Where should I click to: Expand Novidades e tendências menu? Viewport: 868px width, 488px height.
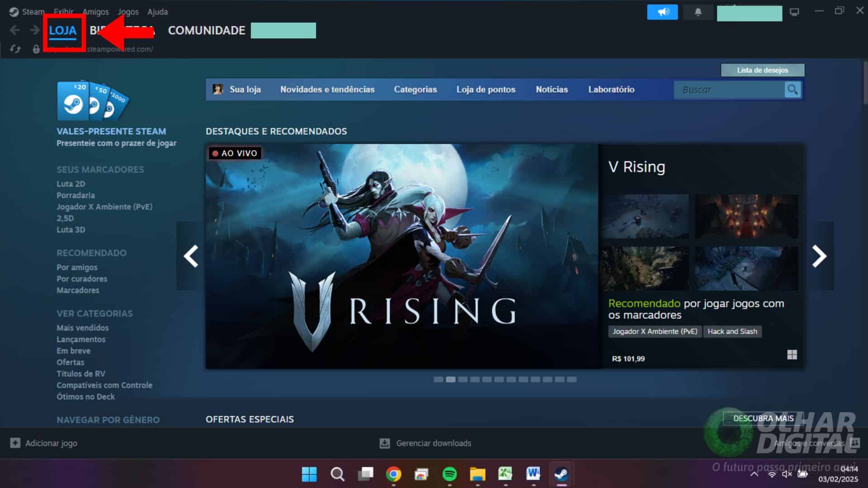point(327,89)
